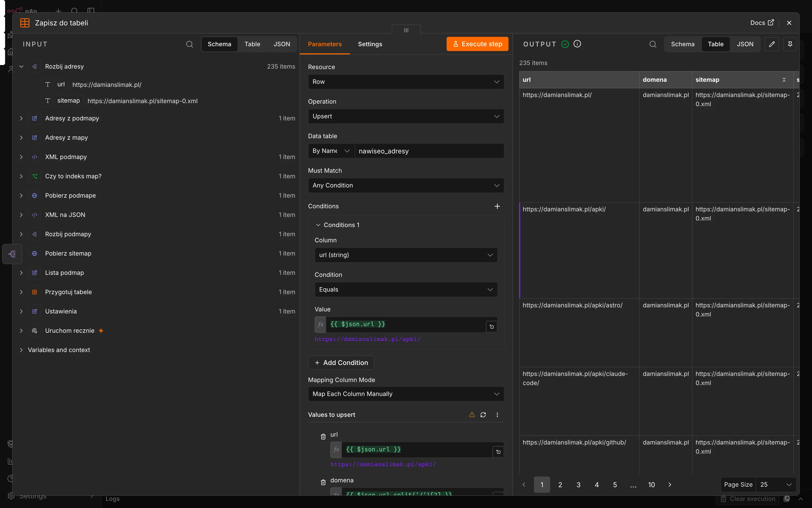The height and width of the screenshot is (508, 812).
Task: Click the Execute step button
Action: click(x=477, y=44)
